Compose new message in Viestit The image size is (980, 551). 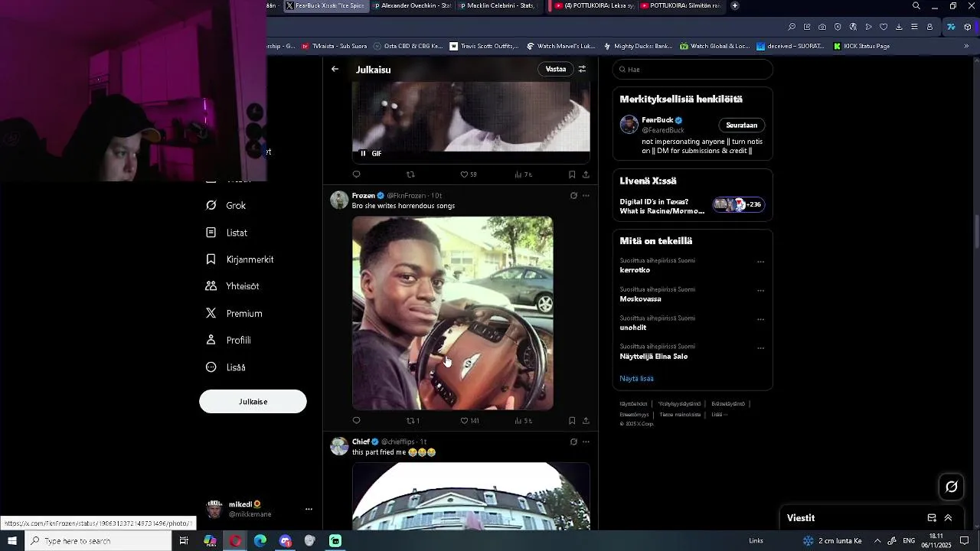click(932, 518)
